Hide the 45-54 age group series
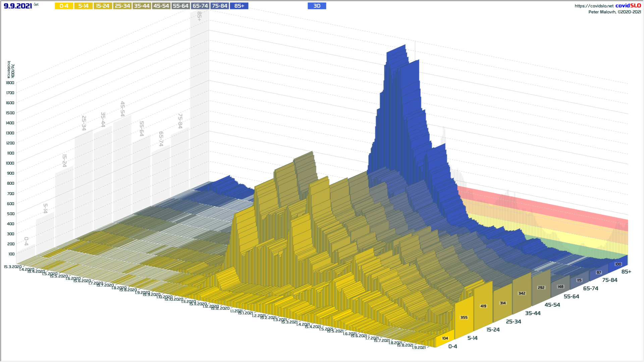This screenshot has width=644, height=362. tap(161, 6)
